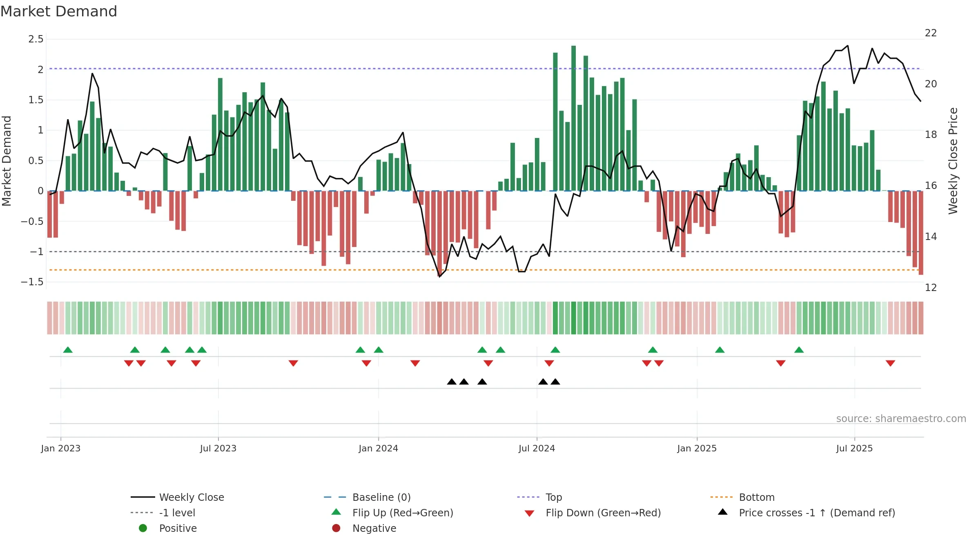Click the first pink heatmap cell at left edge
Image resolution: width=980 pixels, height=551 pixels.
[49, 318]
